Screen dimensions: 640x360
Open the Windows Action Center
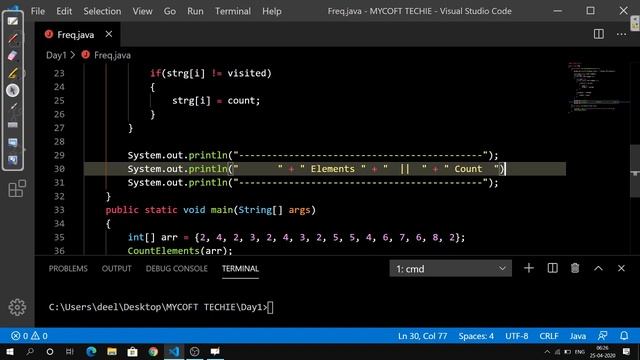pos(627,351)
